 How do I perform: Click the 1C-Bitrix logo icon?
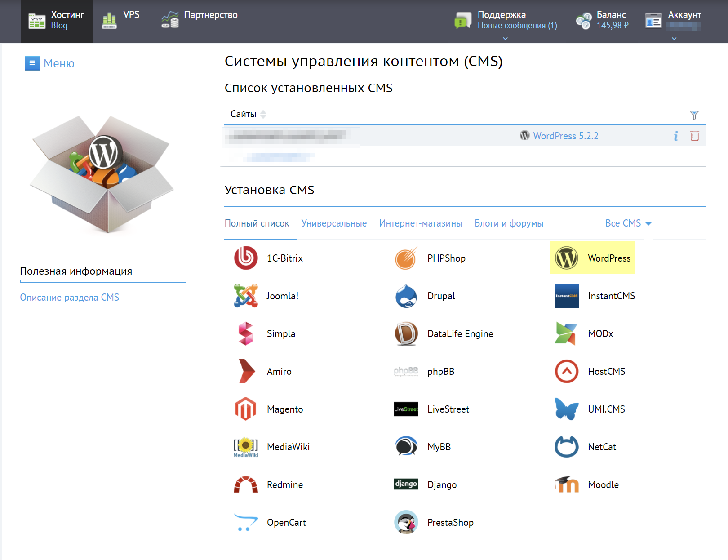click(x=246, y=258)
